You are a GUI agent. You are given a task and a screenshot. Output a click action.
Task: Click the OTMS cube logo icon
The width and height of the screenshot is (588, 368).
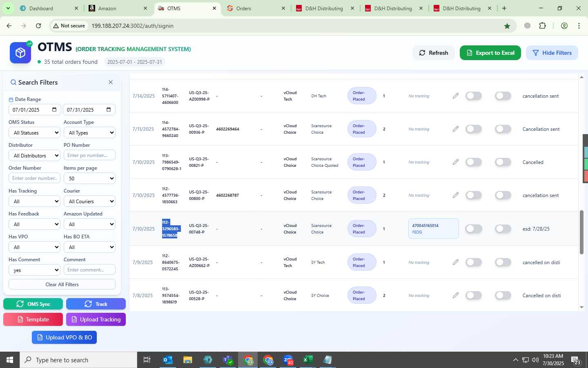[x=20, y=53]
